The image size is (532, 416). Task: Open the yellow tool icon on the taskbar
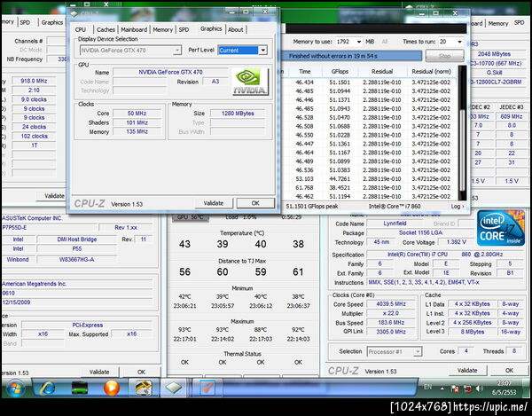click(x=143, y=388)
